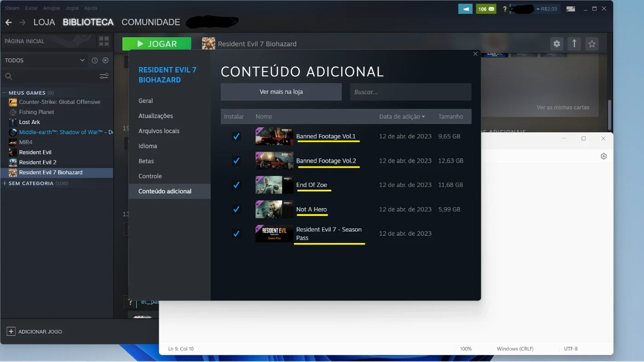644x362 pixels.
Task: Close the Conteúdo Adicional properties dialog
Action: [476, 54]
